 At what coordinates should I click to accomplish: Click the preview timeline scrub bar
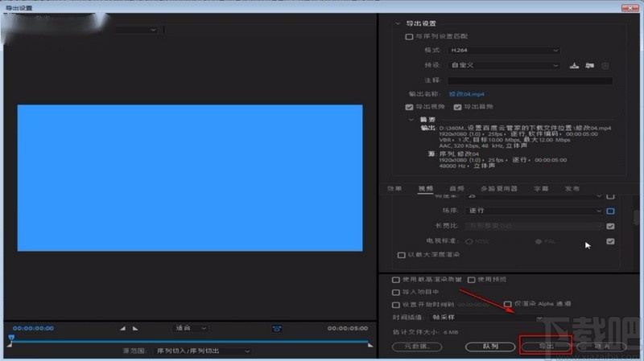pyautogui.click(x=190, y=341)
